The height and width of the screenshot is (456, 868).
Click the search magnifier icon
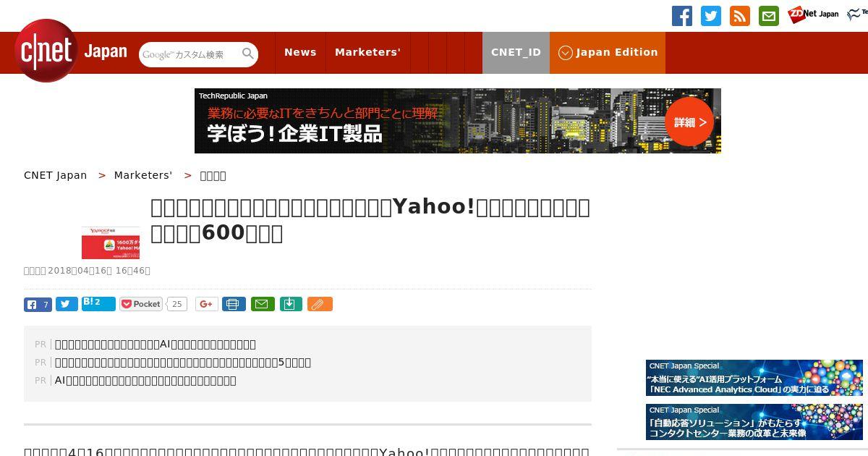248,54
